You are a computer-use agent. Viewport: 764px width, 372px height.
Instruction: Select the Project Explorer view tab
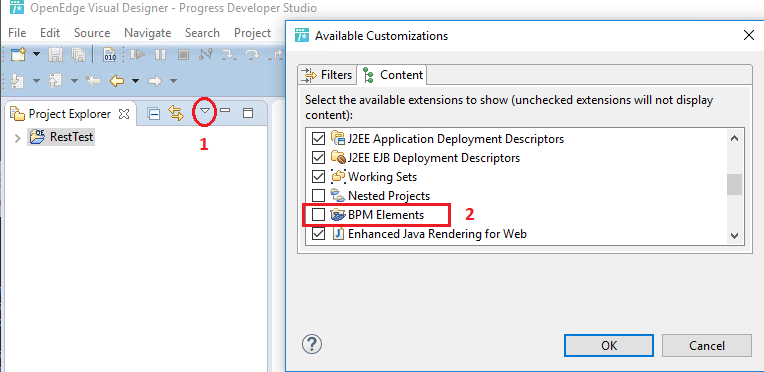point(70,114)
